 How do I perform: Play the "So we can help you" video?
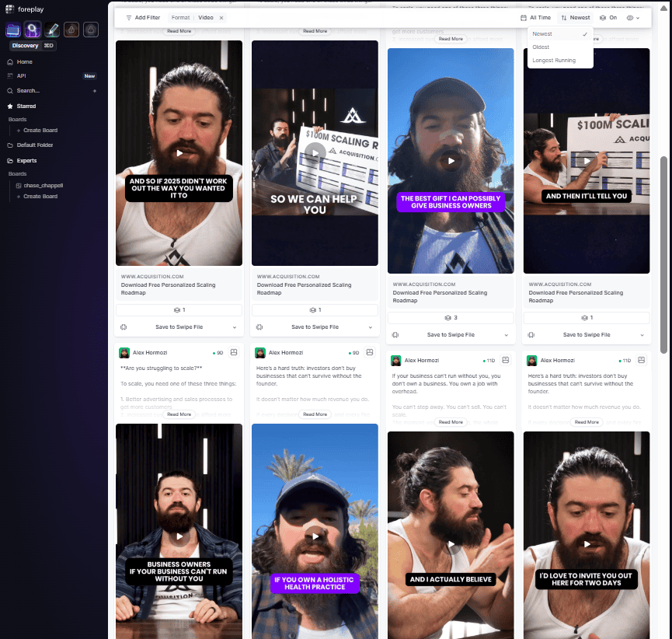tap(315, 153)
